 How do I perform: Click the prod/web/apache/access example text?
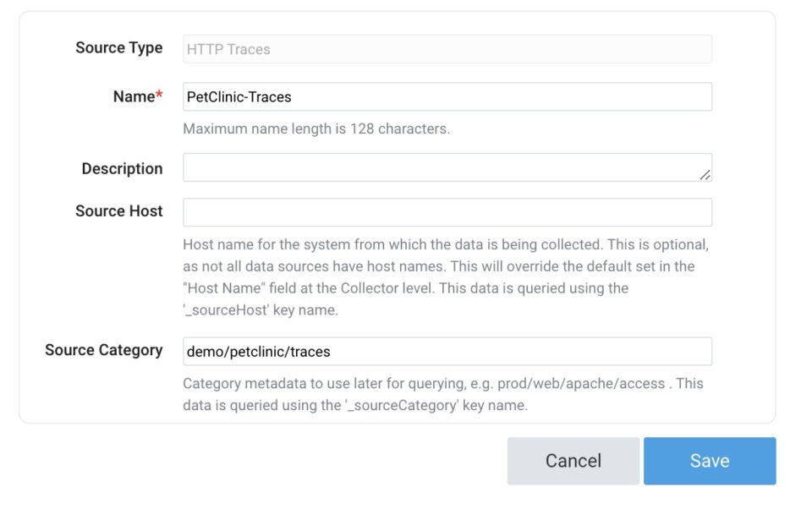click(x=582, y=384)
